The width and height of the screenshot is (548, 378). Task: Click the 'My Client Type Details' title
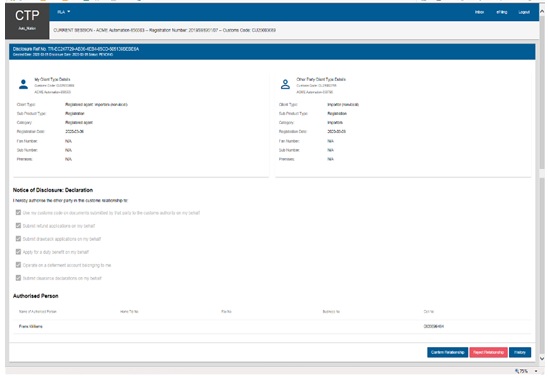click(x=52, y=79)
